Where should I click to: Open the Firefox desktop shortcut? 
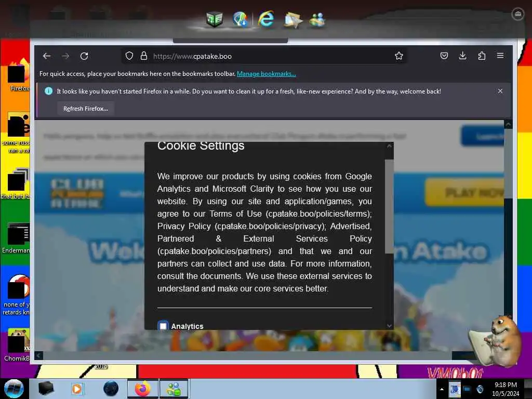[x=19, y=75]
